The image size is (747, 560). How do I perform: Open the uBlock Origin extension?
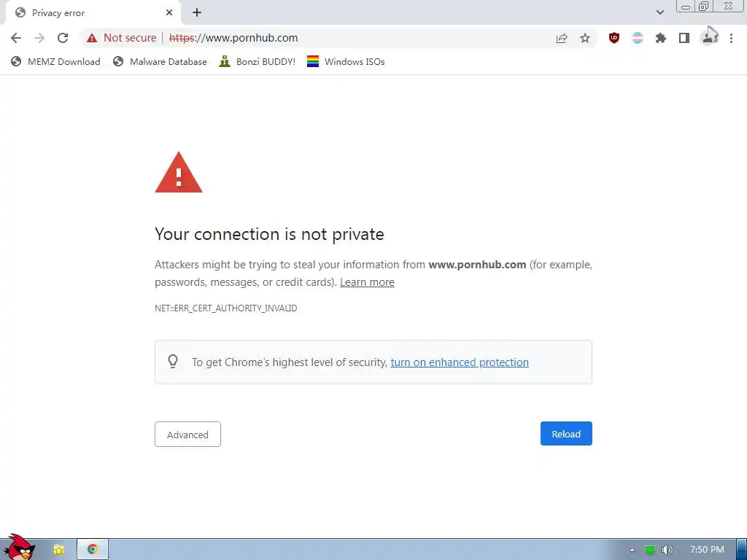point(614,38)
